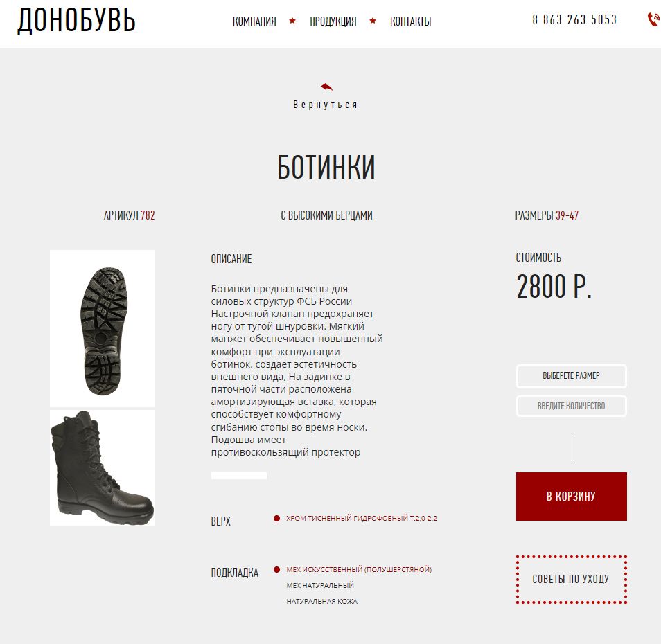This screenshot has width=661, height=644.
Task: Click the Вернуться link
Action: pos(326,105)
